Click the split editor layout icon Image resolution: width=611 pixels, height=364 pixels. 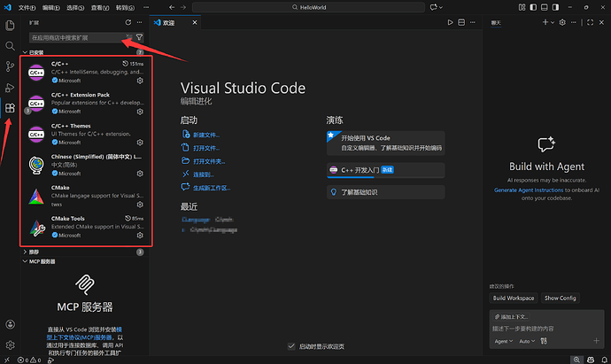pyautogui.click(x=461, y=23)
